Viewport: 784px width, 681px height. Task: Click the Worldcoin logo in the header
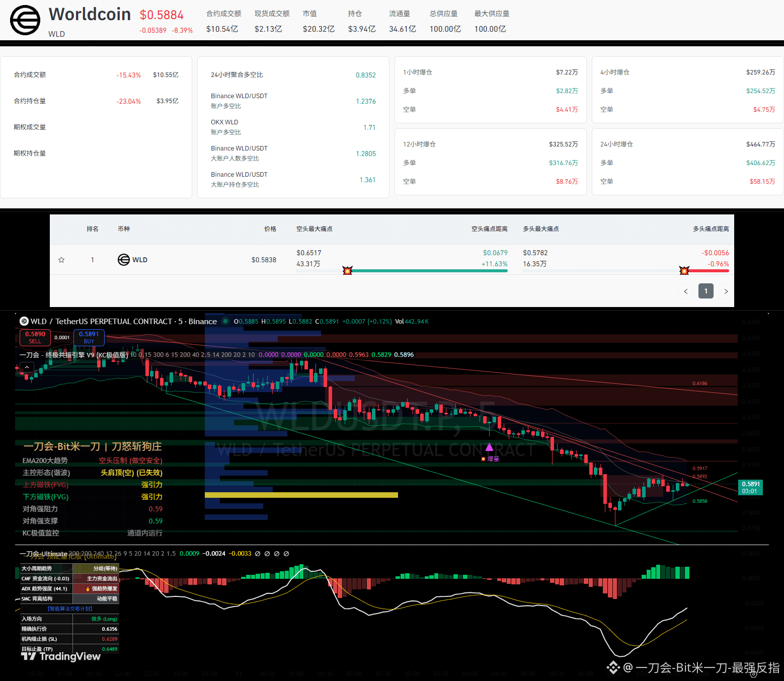(x=25, y=20)
